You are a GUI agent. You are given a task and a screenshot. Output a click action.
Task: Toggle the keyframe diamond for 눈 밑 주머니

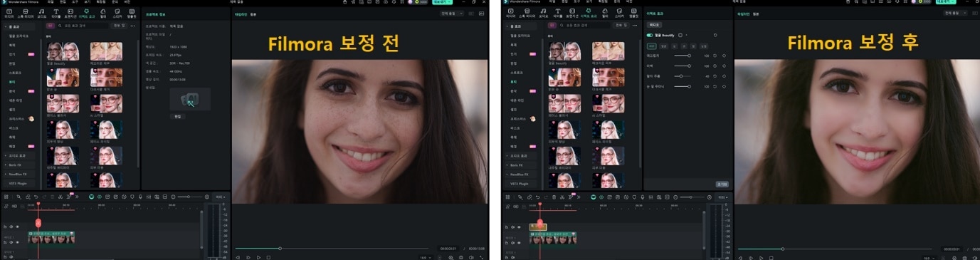724,86
